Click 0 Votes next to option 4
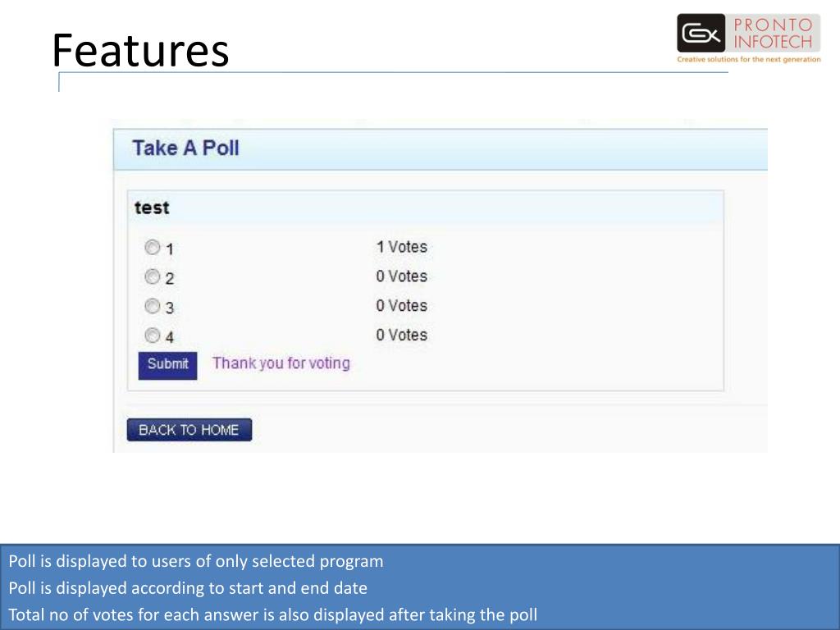The width and height of the screenshot is (840, 630). coord(402,336)
